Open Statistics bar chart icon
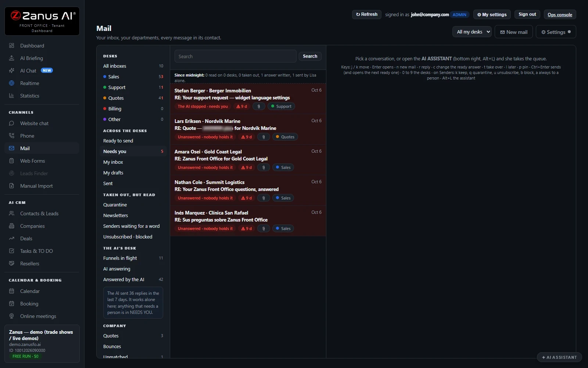This screenshot has height=368, width=588. click(11, 96)
